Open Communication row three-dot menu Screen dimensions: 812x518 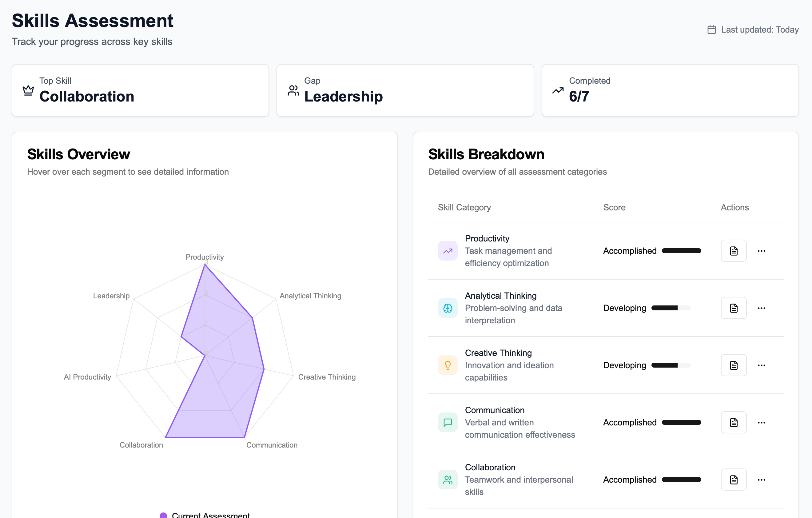point(761,423)
